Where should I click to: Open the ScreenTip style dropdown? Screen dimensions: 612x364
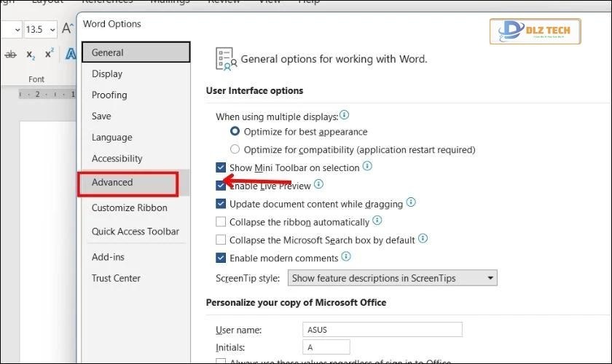coord(490,278)
